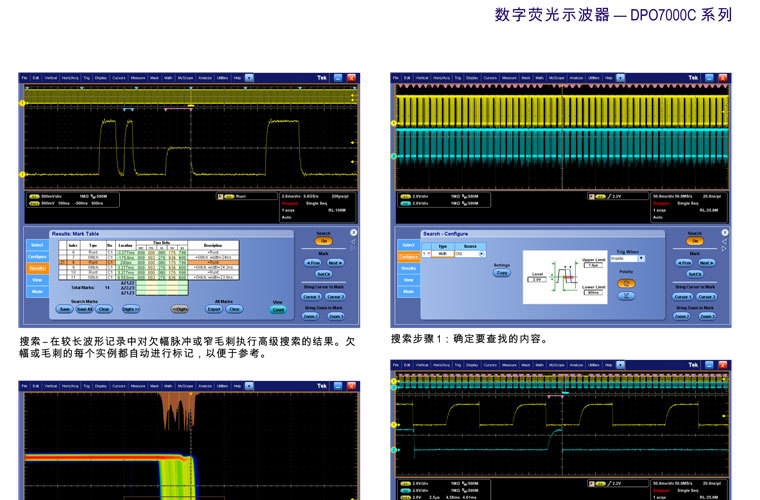Open Measure menu in Mark Table scope window

pyautogui.click(x=138, y=78)
